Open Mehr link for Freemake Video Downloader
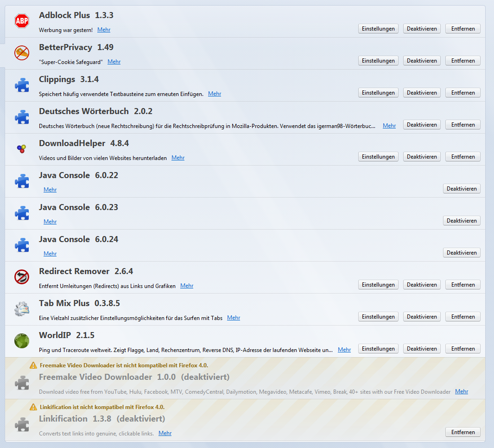 462,391
